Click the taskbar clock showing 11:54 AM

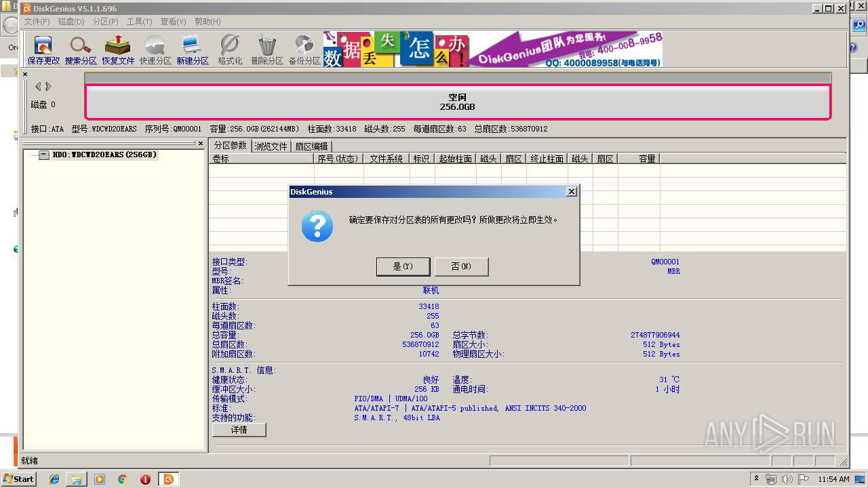833,479
